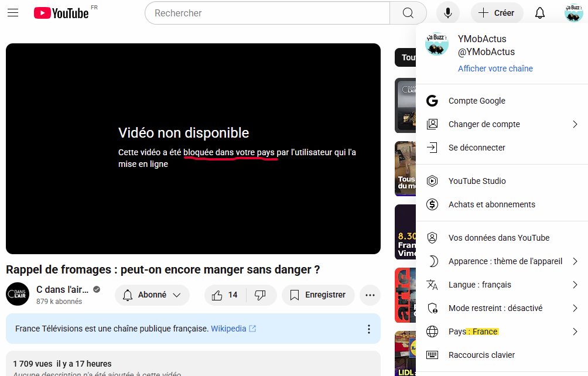Viewport: 588px width, 376px height.
Task: Click the '879 k abonnés' subscriber count
Action: (59, 302)
